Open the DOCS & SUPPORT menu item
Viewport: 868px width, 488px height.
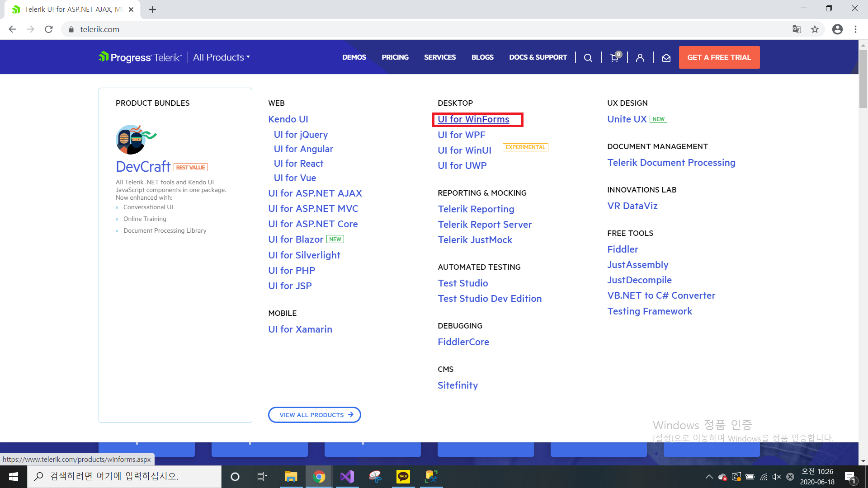tap(538, 57)
